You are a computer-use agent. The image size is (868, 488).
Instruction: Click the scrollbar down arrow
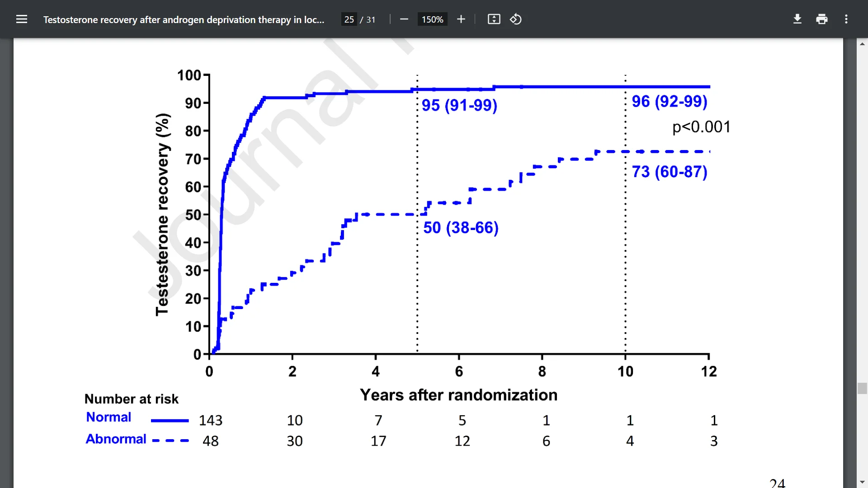click(x=862, y=482)
